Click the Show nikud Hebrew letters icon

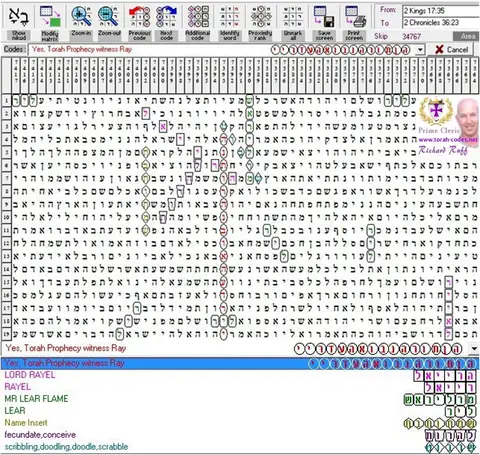point(19,17)
